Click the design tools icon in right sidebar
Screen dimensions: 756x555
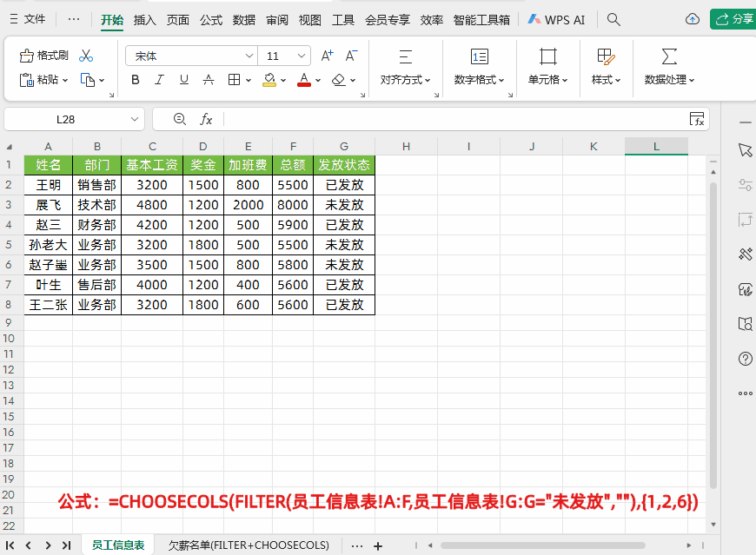[x=745, y=254]
